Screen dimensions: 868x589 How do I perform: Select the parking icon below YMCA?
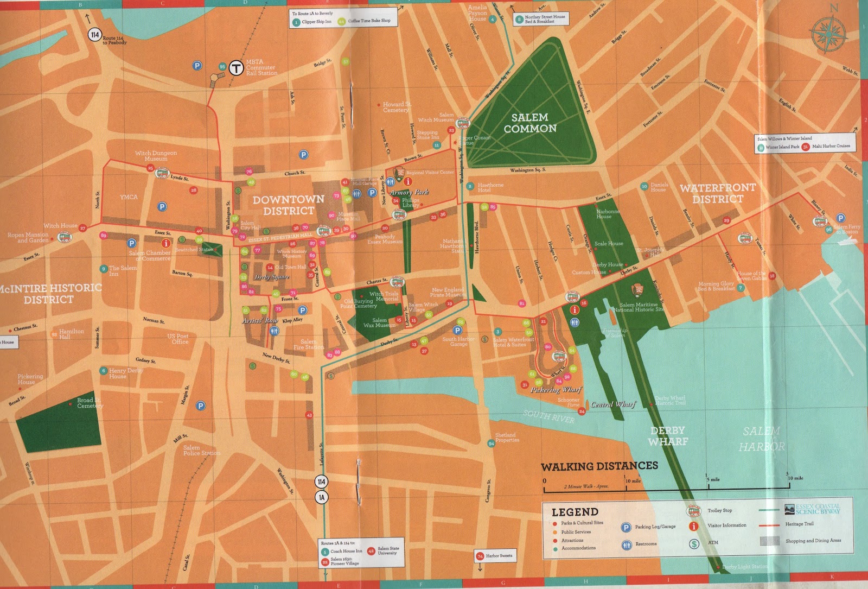click(162, 206)
